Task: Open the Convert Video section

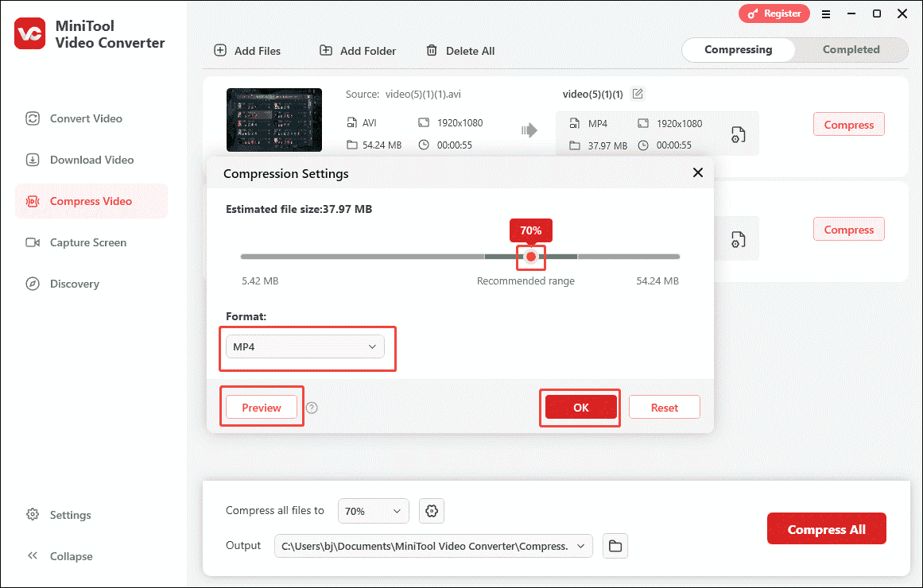Action: [74, 118]
